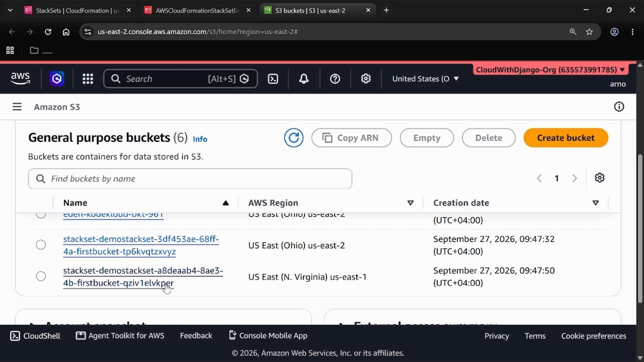Select the stackset tp6kvqtzxvyz bucket radio
The height and width of the screenshot is (362, 644).
[x=41, y=245]
